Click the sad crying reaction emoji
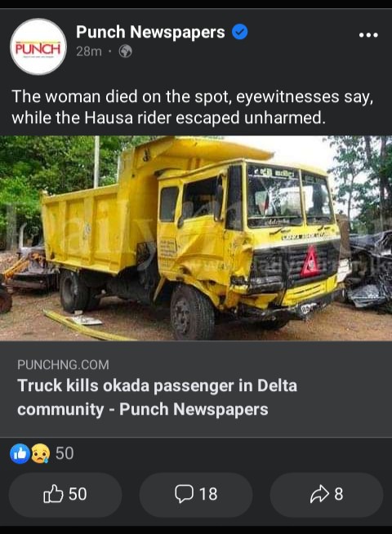 (x=41, y=453)
